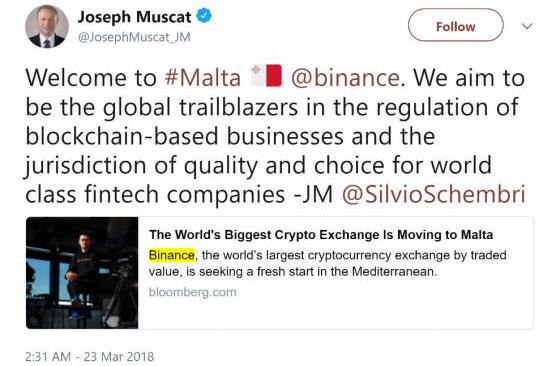Click the highlighted Binance word in card
Screen dimensions: 560x366
pyautogui.click(x=172, y=255)
